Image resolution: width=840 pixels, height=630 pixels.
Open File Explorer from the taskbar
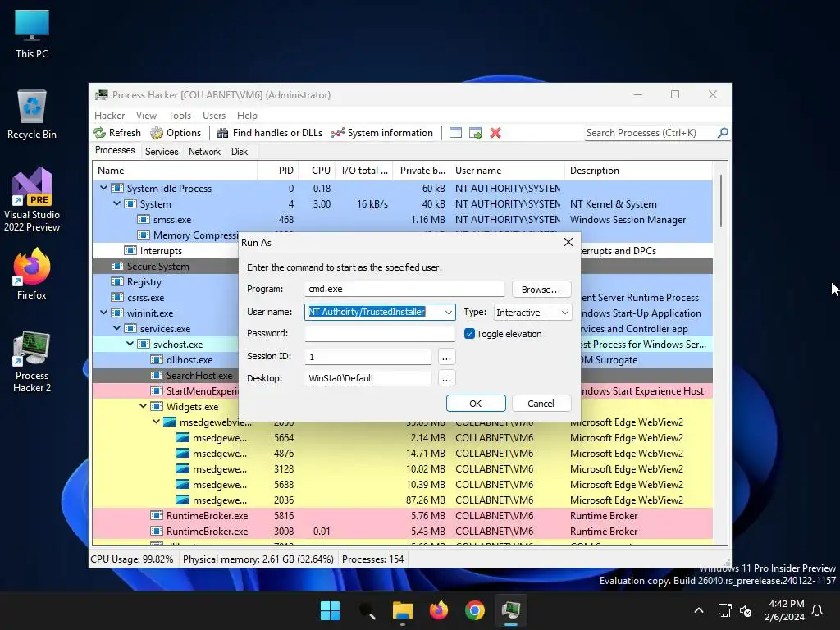(402, 610)
